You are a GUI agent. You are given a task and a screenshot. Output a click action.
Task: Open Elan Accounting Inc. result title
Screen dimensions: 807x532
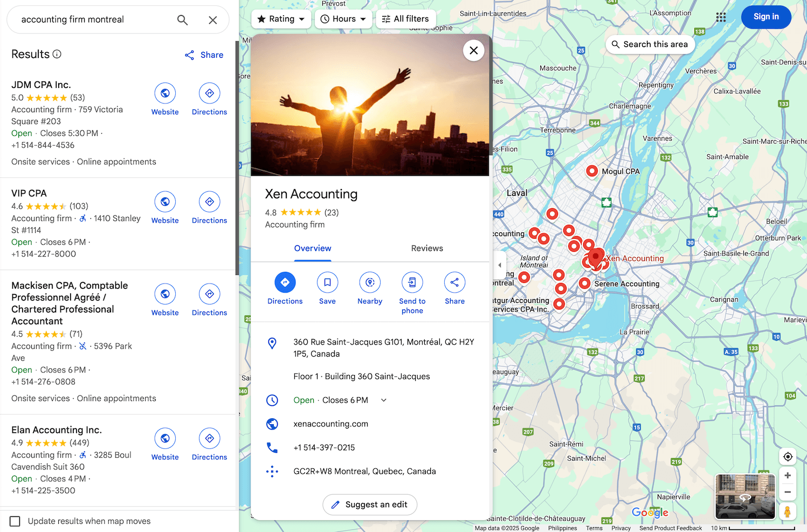[x=57, y=430]
